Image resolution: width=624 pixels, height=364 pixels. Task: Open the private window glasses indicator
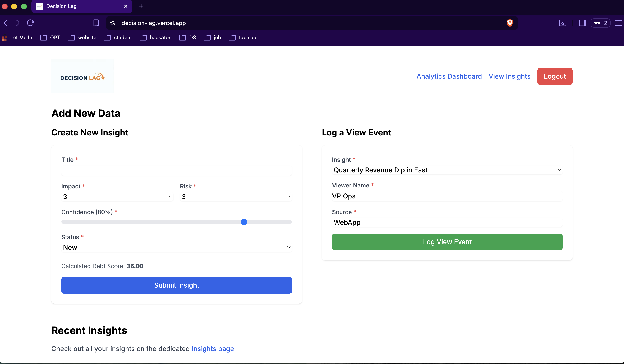coord(600,23)
